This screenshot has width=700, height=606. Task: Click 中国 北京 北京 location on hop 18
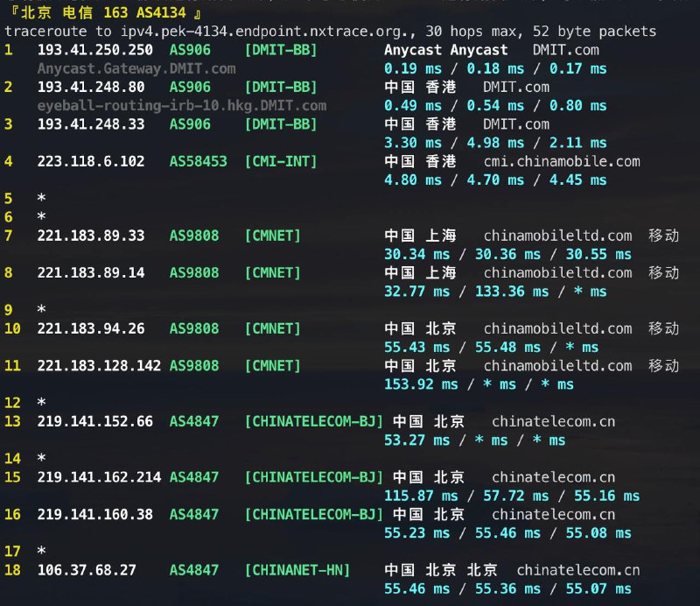pos(441,570)
